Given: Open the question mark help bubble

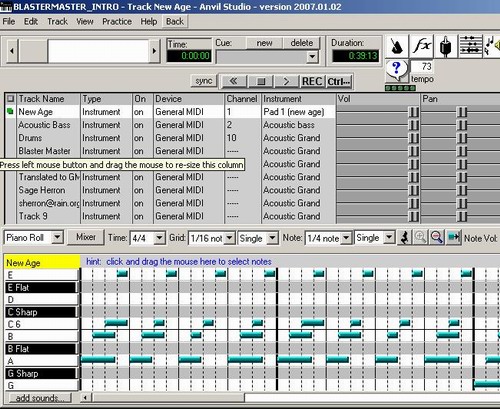Looking at the screenshot, I should click(397, 71).
